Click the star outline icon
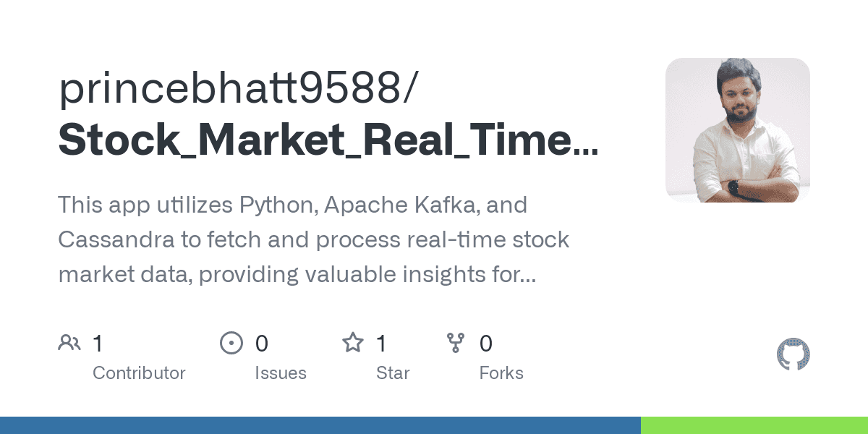Viewport: 868px width, 434px height. click(x=353, y=342)
